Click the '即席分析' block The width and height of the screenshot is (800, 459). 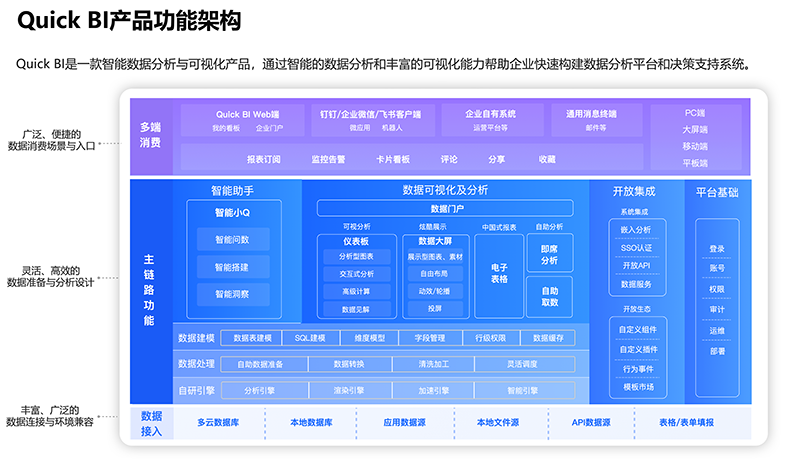(x=549, y=254)
